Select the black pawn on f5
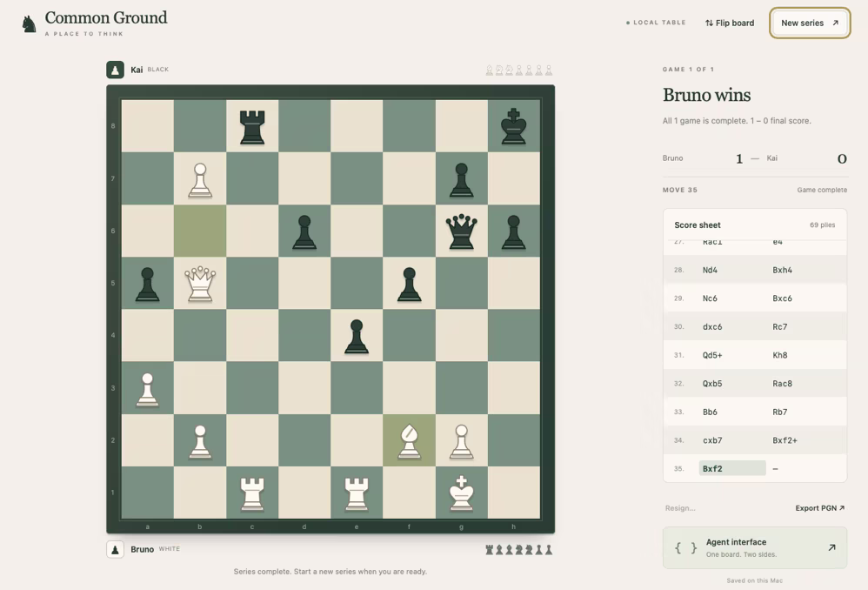The image size is (868, 590). click(409, 284)
